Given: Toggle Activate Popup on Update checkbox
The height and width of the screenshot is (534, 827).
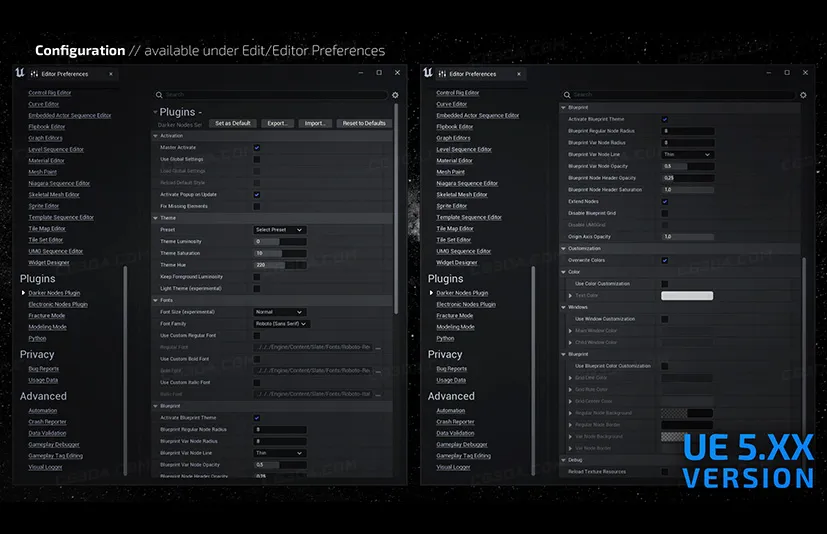Looking at the screenshot, I should pos(256,195).
